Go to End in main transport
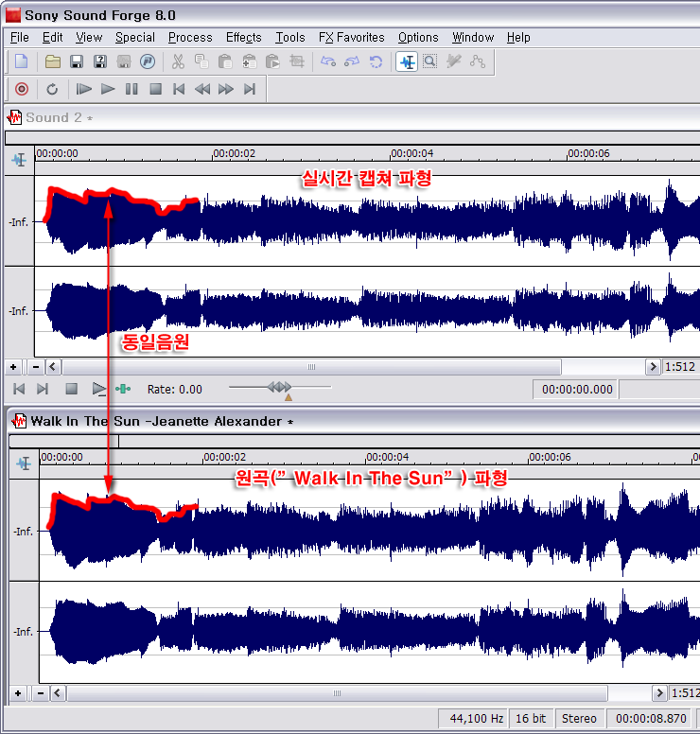Screen dimensions: 700x734 (250, 89)
